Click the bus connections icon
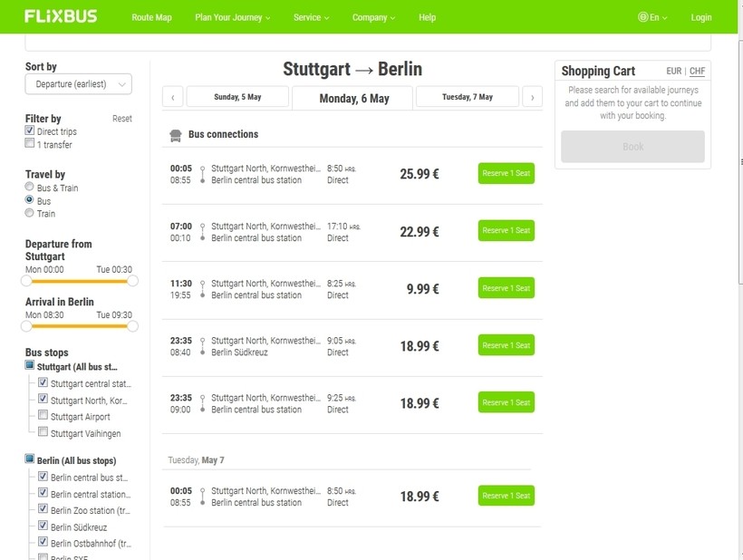 tap(176, 135)
